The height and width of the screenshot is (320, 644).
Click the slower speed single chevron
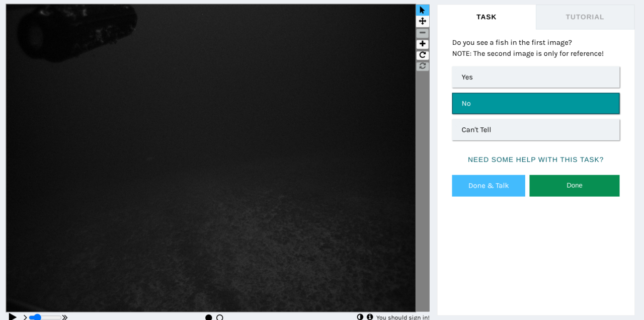tap(25, 317)
